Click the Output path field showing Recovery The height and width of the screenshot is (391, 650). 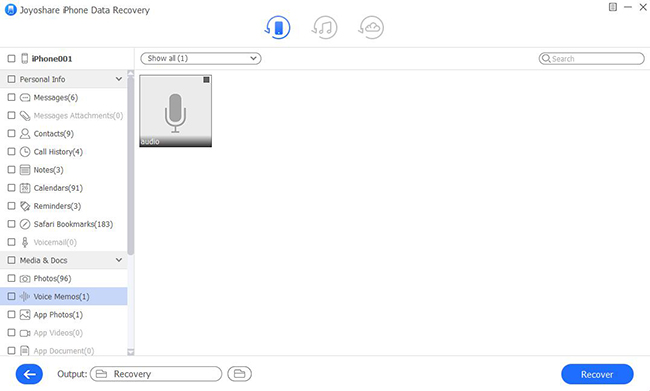point(156,374)
